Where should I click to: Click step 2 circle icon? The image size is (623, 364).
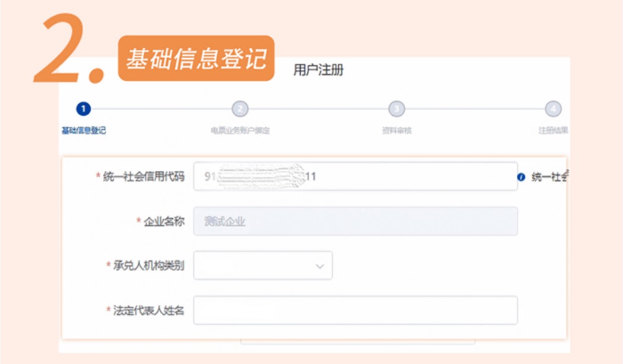point(240,108)
